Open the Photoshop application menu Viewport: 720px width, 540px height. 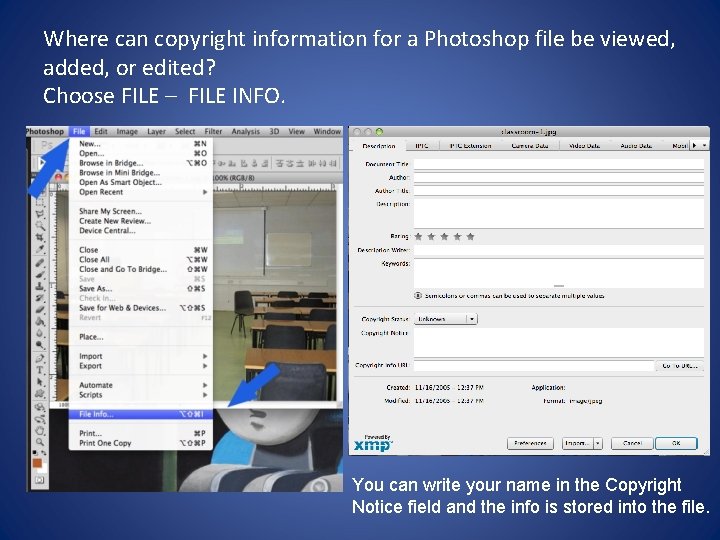coord(45,131)
